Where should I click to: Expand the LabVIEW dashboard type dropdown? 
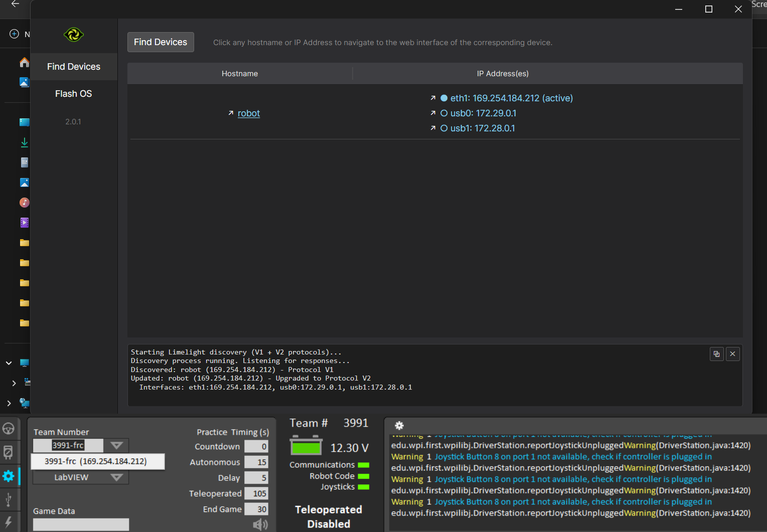(116, 477)
